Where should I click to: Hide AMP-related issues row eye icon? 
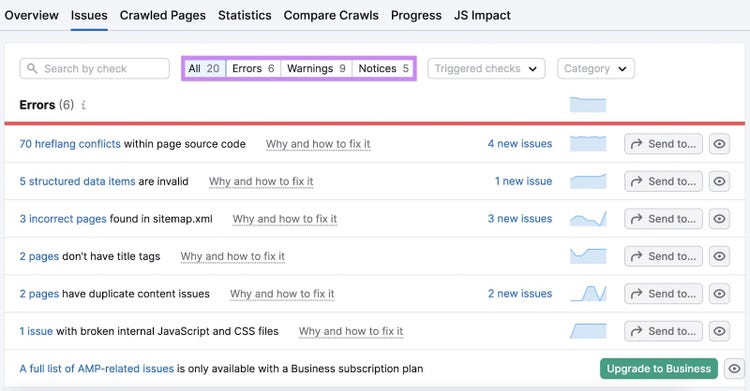[734, 369]
